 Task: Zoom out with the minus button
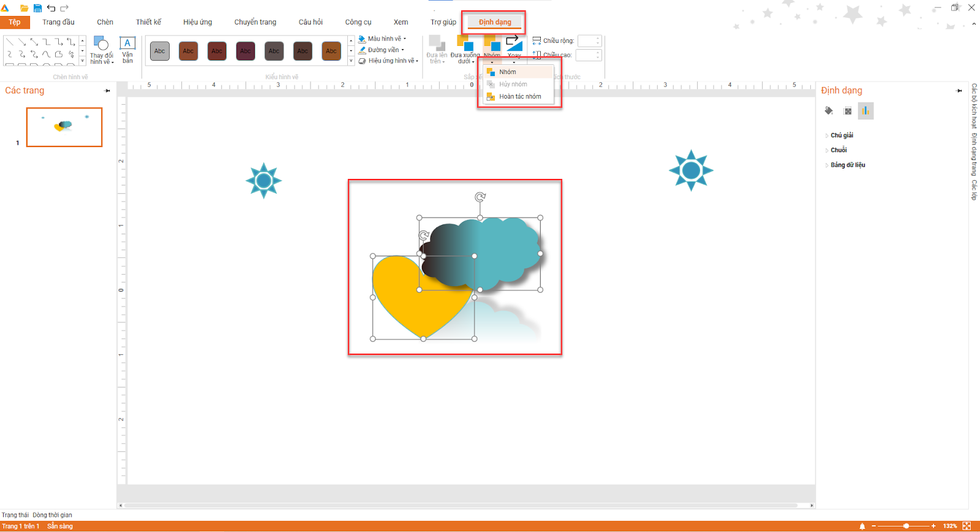[874, 526]
